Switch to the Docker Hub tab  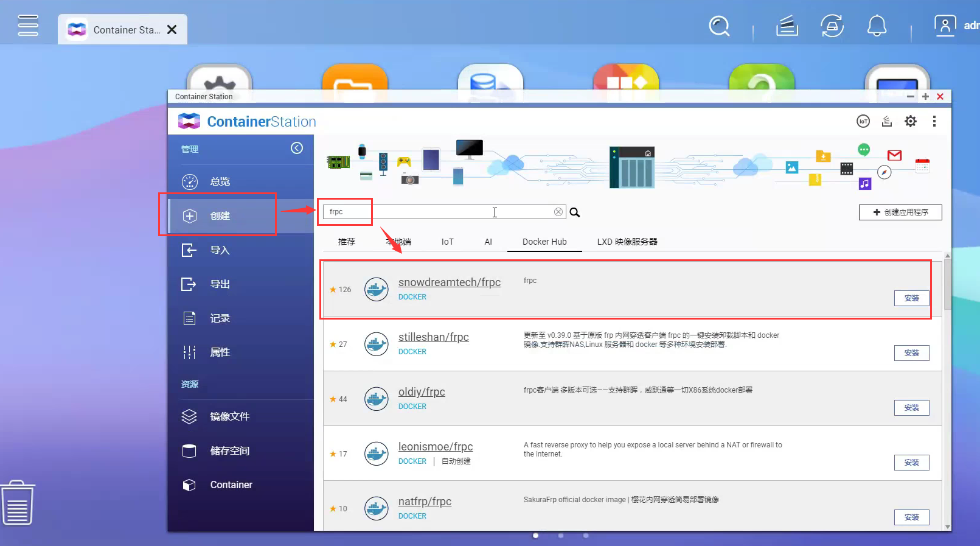pos(544,242)
